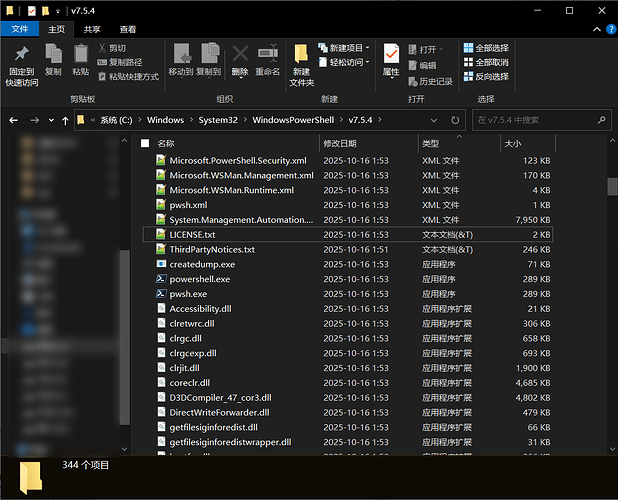Select Microsoft.WSMan.Runtime.xml file

[347, 190]
